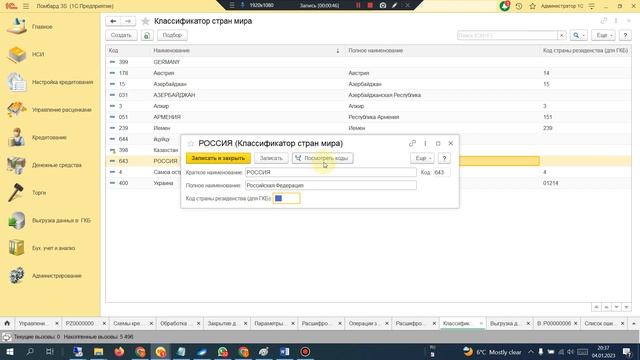This screenshot has width=640, height=360.
Task: Click Азербайджанская Республика full name cell
Action: tap(384, 95)
